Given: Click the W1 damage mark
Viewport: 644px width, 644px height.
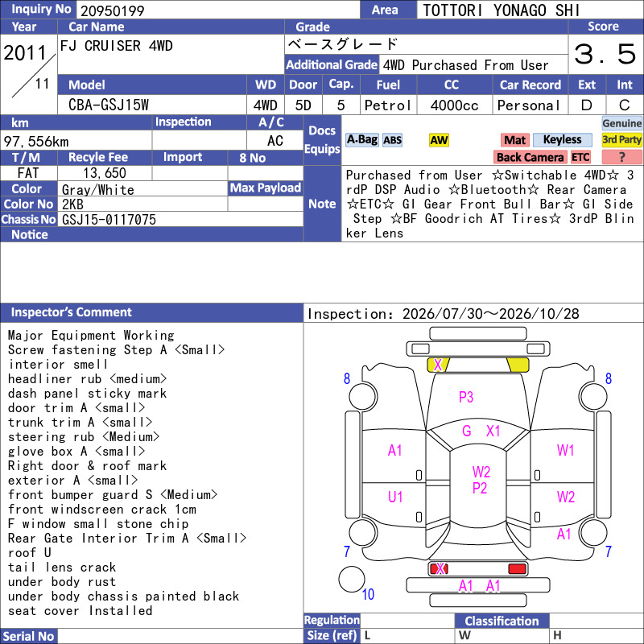Looking at the screenshot, I should click(566, 451).
